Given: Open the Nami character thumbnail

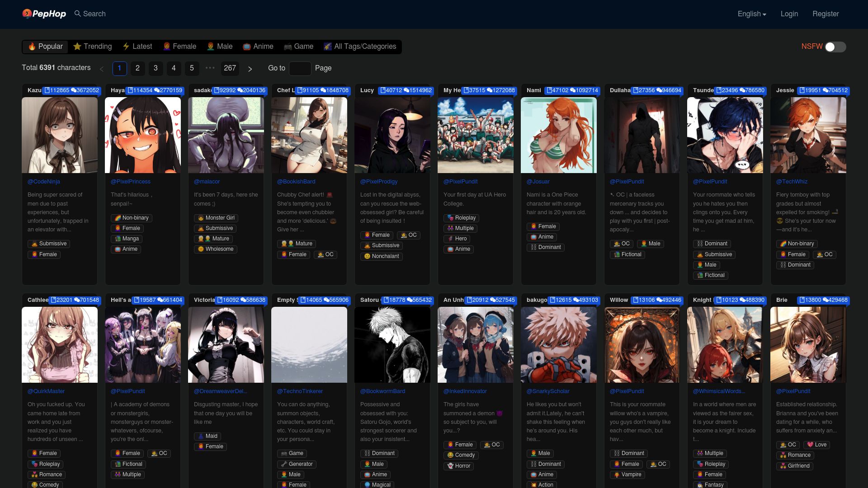Looking at the screenshot, I should click(559, 135).
